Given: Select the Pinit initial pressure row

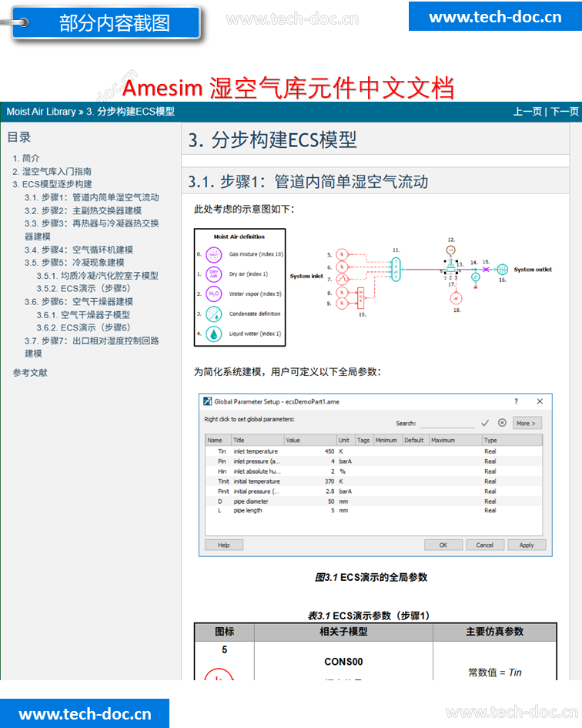Looking at the screenshot, I should tap(373, 491).
